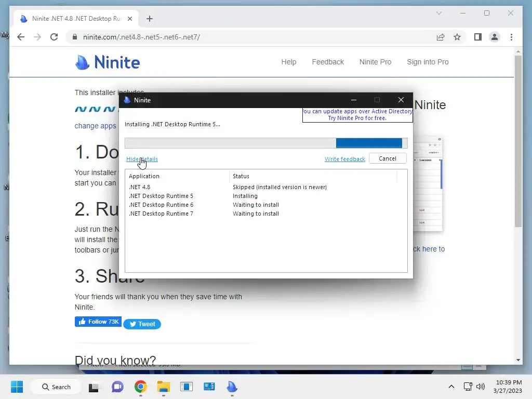Share this page using the share icon
532x399 pixels.
click(x=441, y=37)
